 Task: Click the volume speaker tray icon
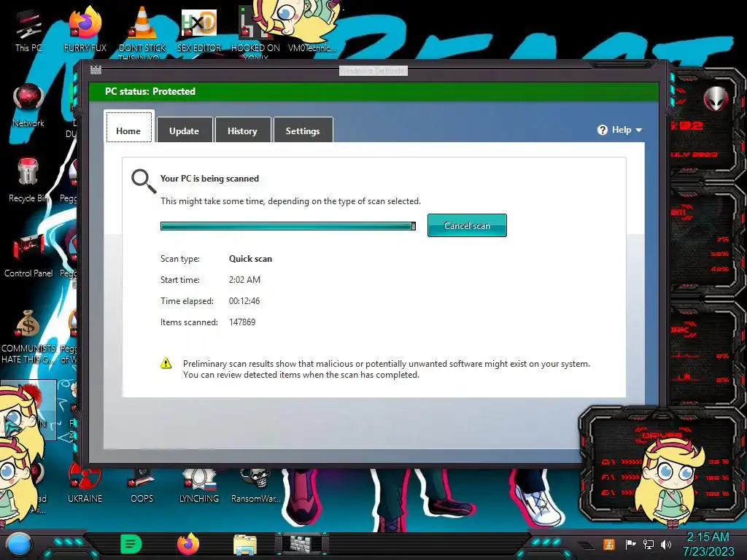coord(666,544)
